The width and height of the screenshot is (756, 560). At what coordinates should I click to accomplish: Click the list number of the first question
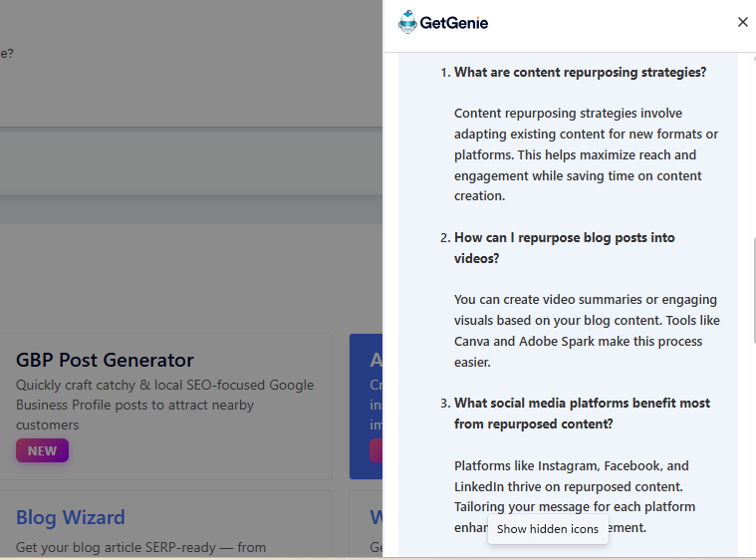pos(444,72)
